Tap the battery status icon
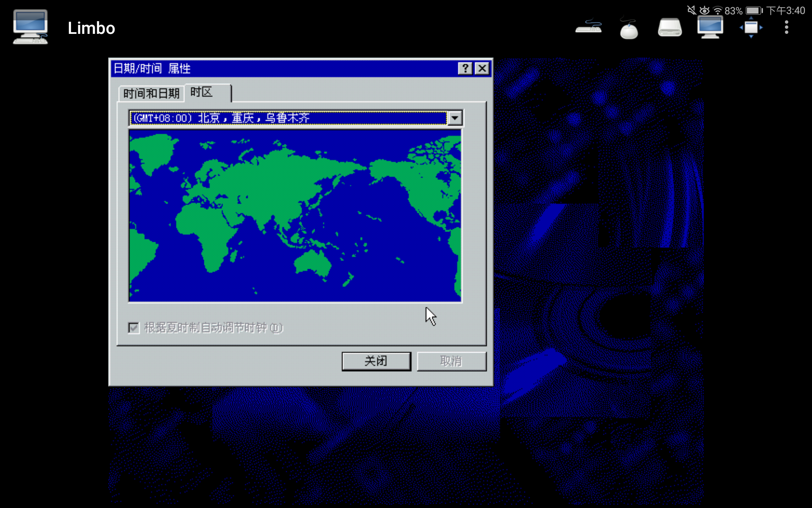 coord(754,10)
